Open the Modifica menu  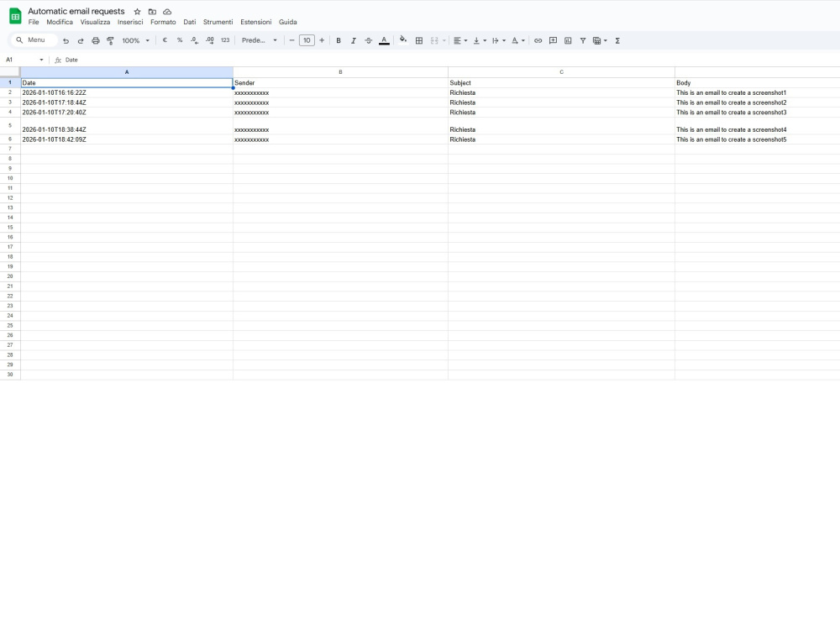60,23
